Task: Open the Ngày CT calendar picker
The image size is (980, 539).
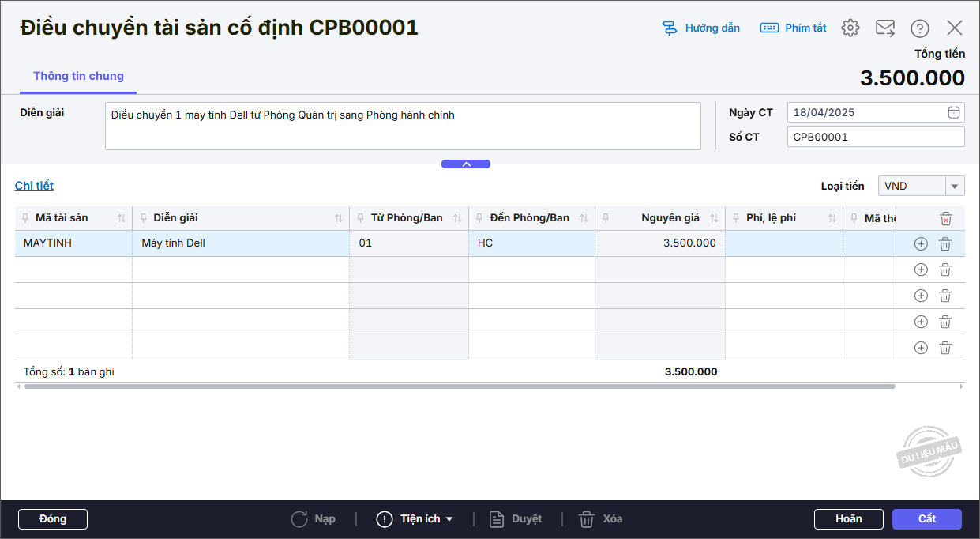Action: [x=953, y=112]
